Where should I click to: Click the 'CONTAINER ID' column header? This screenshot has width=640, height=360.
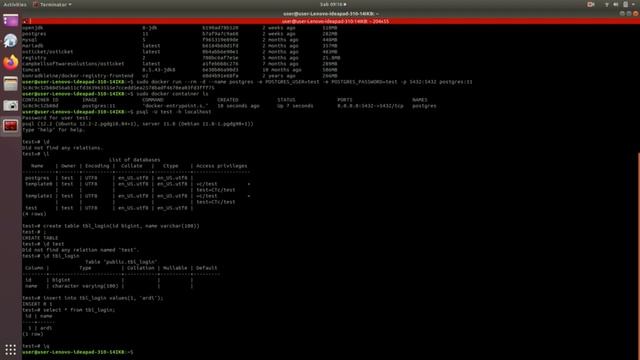(x=41, y=100)
